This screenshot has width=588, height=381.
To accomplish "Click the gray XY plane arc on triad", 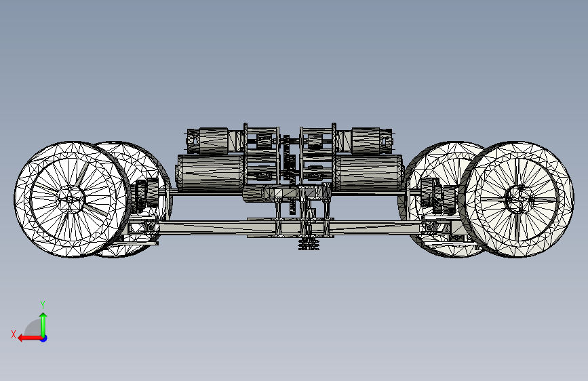I will click(33, 329).
